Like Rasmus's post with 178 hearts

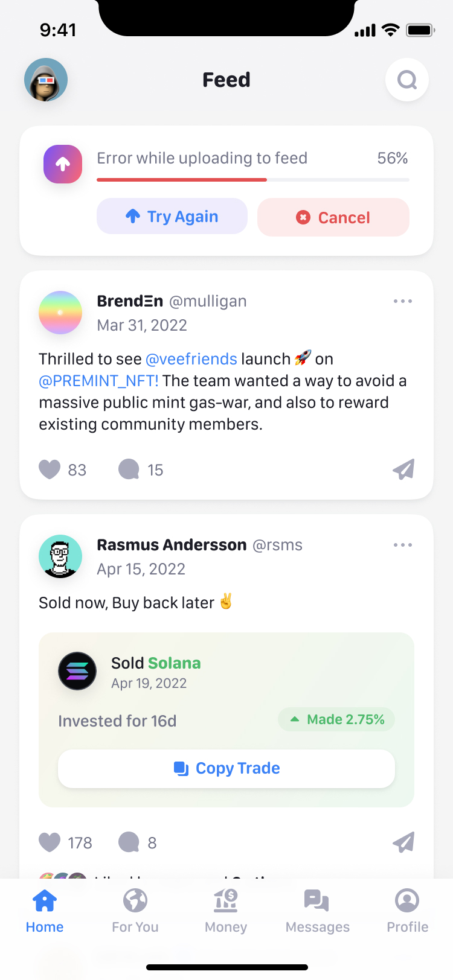(50, 842)
